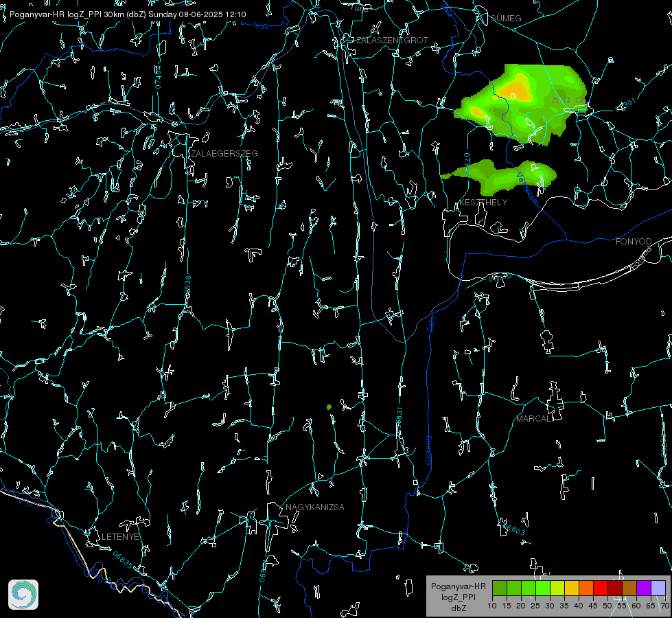Click the 35-40 dBZ yellow legend swatch
The height and width of the screenshot is (618, 672).
tap(572, 588)
